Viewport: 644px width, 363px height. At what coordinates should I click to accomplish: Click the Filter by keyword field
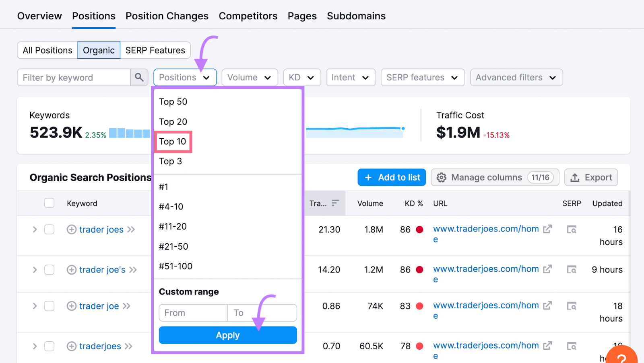74,77
